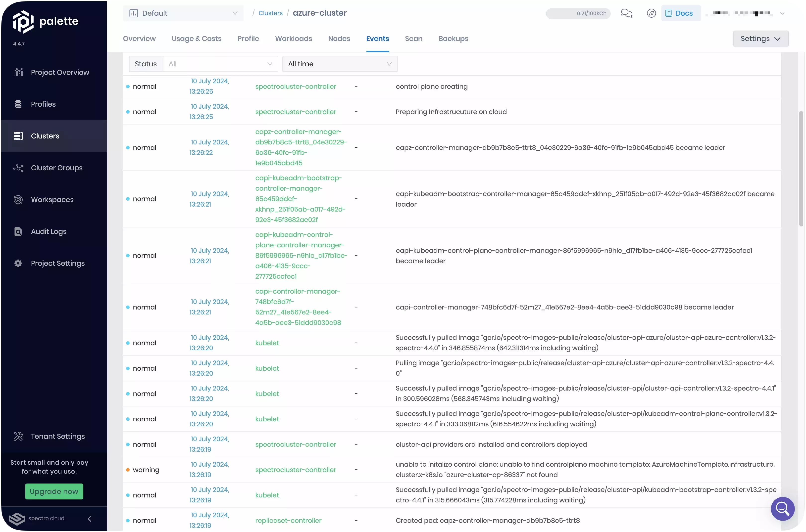Click the events list vertical scrollbar
Screen dimensions: 806x532
point(801,168)
